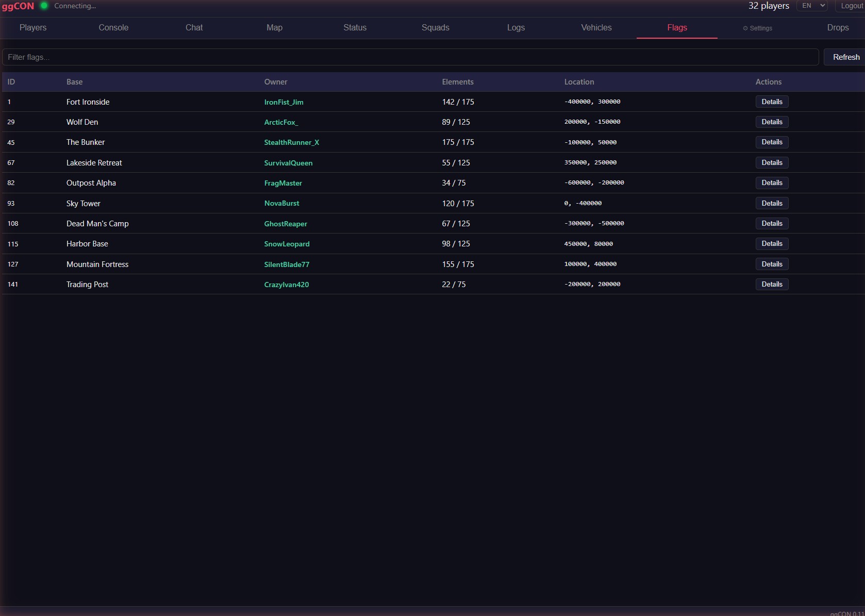Open Details for Dead Man's Camp

(x=772, y=224)
